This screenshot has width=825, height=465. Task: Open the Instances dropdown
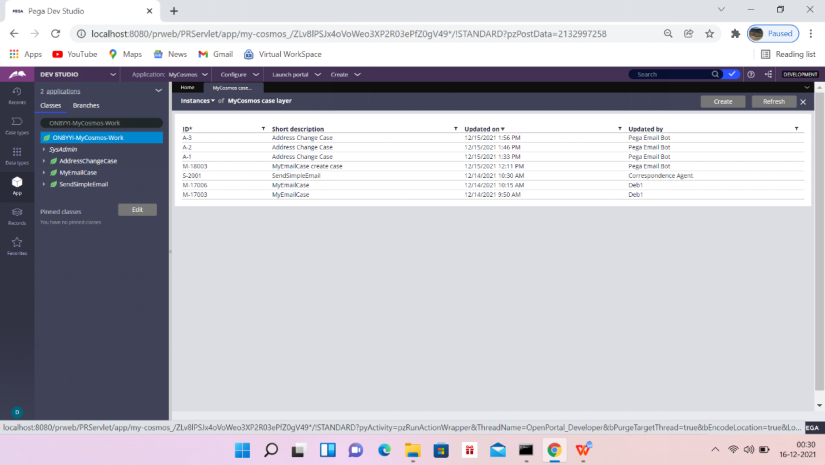(198, 100)
